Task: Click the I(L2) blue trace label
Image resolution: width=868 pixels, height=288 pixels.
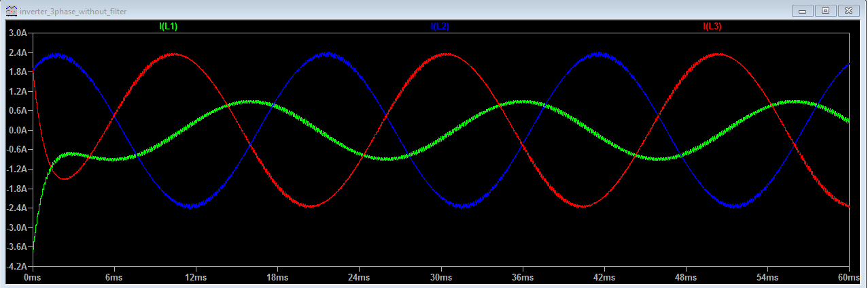Action: click(440, 27)
